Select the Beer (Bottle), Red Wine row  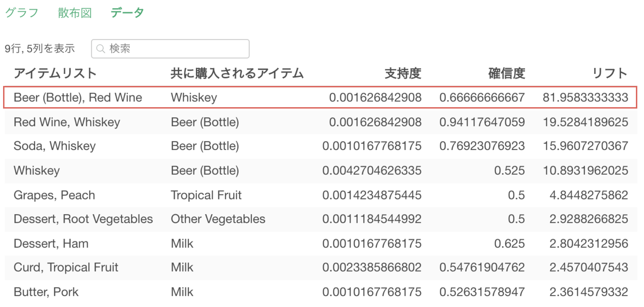click(78, 97)
